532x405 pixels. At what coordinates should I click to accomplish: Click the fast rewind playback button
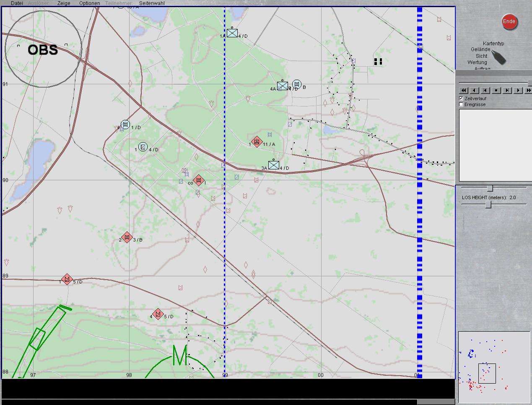pos(464,90)
